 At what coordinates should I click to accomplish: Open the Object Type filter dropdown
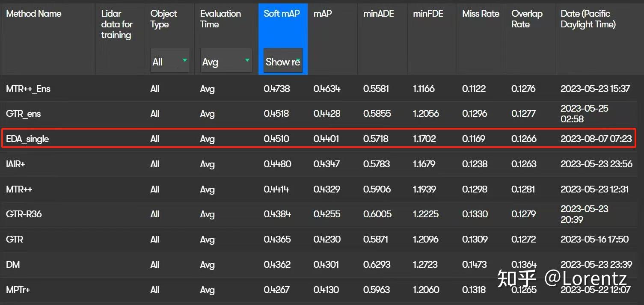click(169, 61)
